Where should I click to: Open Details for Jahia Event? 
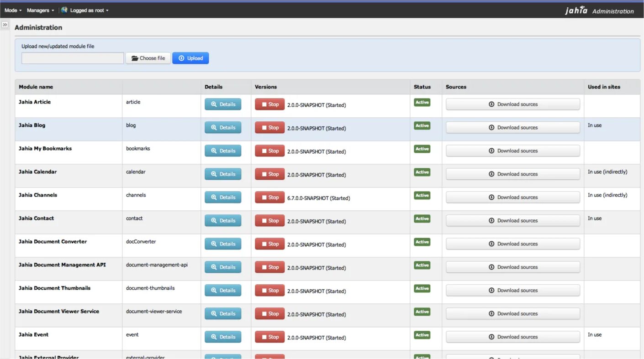pyautogui.click(x=223, y=337)
